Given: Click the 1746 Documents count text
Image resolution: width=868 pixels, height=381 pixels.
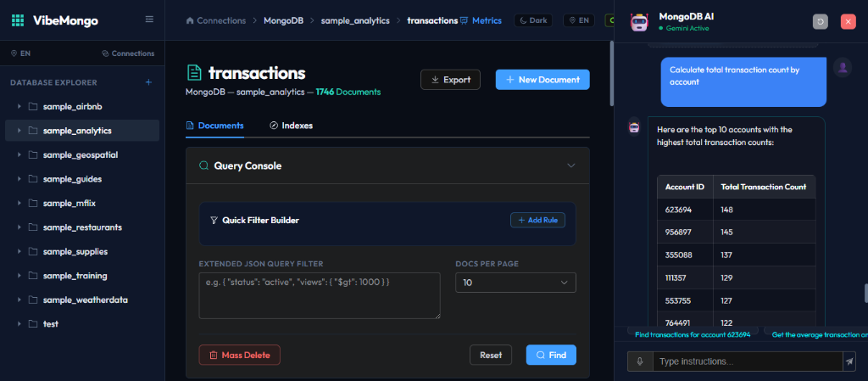Looking at the screenshot, I should click(348, 92).
